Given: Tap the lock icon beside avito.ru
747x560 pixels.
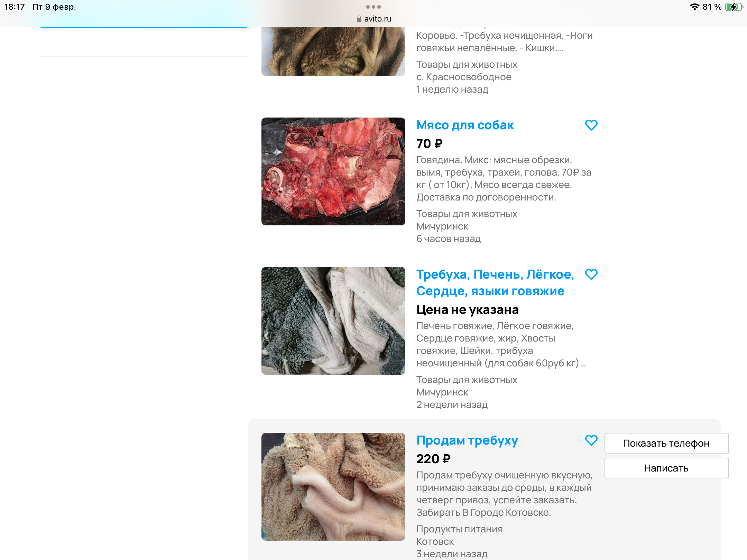Looking at the screenshot, I should coord(359,19).
